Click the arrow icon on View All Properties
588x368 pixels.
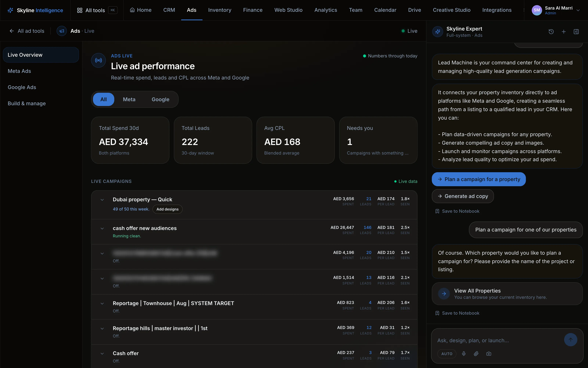444,293
